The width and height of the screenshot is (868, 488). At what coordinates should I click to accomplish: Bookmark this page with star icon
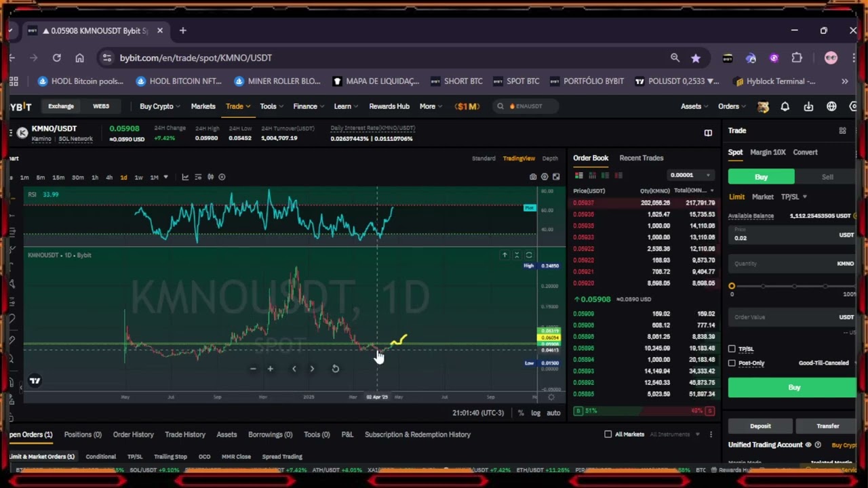click(696, 58)
